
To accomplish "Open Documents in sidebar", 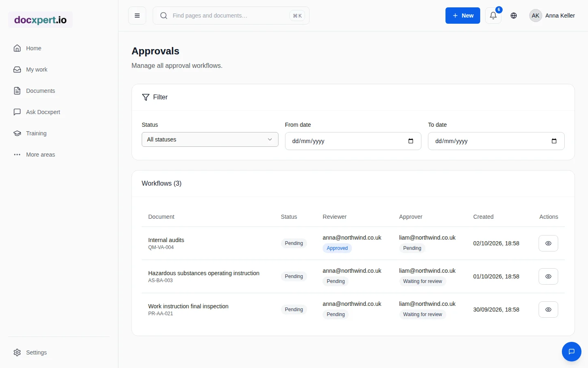I will tap(59, 91).
